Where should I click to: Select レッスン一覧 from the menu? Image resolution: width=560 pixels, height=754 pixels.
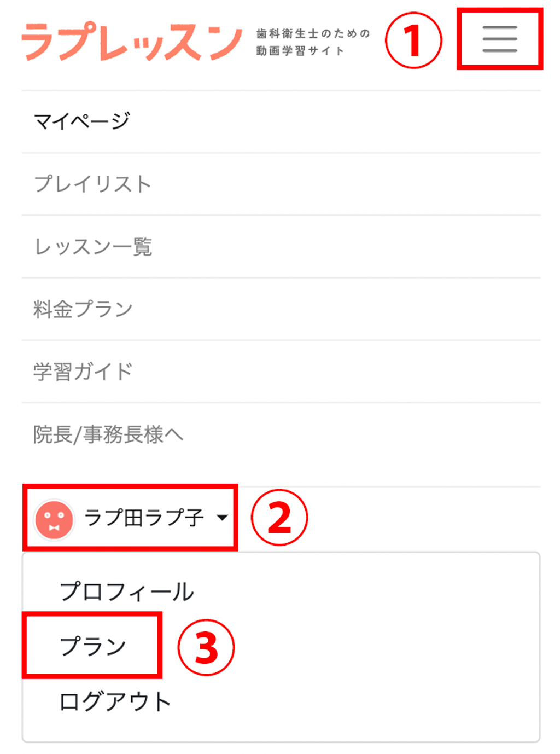[93, 247]
